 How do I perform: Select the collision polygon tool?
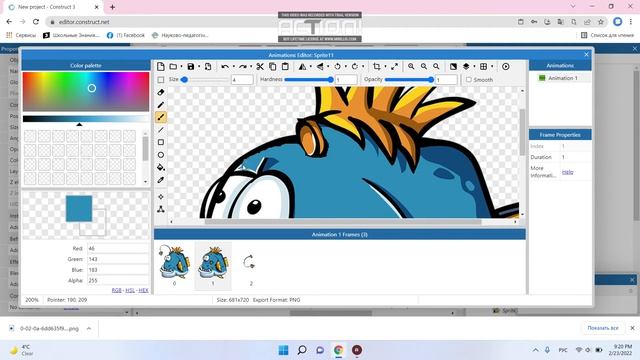(x=161, y=209)
